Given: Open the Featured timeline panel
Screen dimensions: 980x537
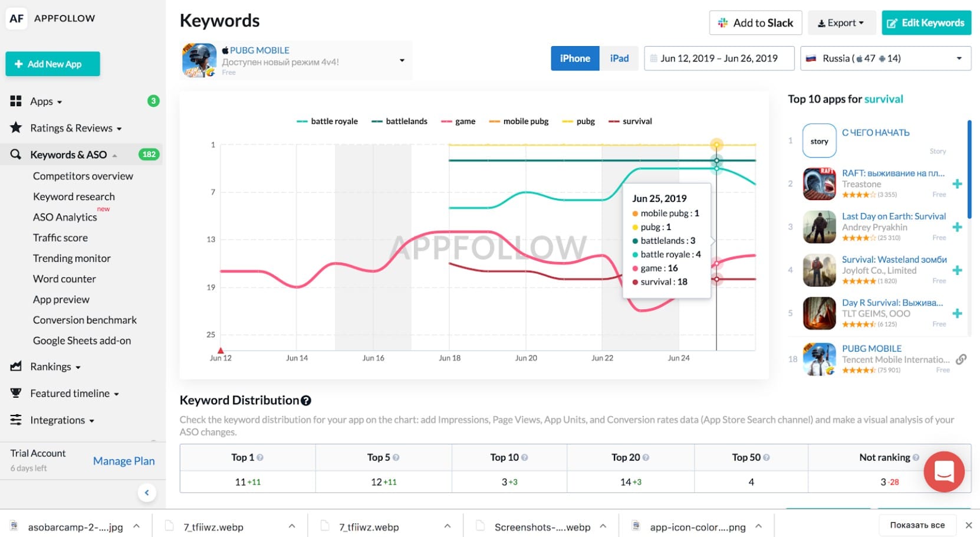Looking at the screenshot, I should (69, 393).
